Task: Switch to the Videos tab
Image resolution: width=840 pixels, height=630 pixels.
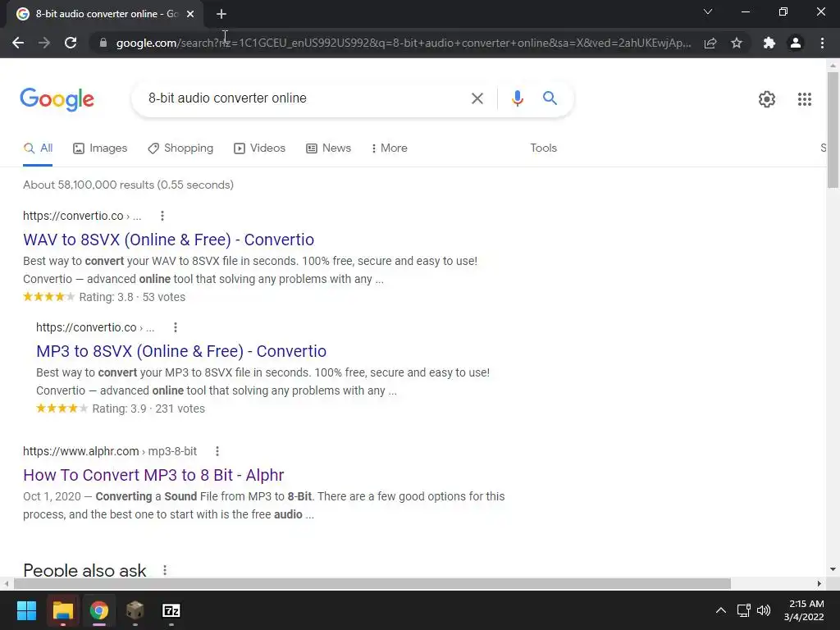Action: click(260, 148)
